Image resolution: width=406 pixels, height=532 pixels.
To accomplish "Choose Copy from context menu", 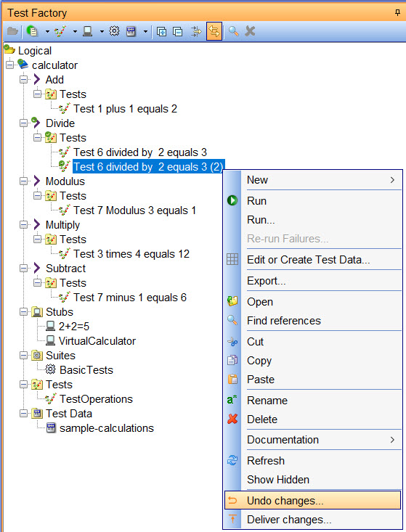I will click(312, 360).
